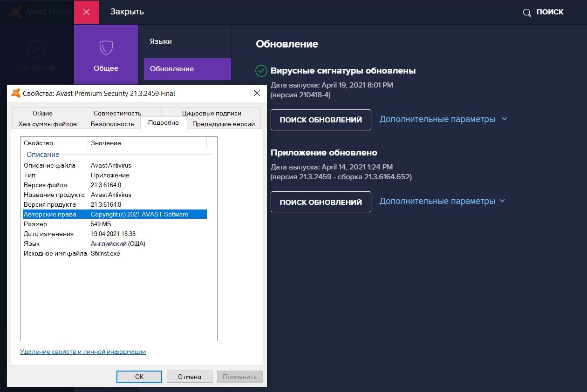Click the Удаление свойств и личной информации link
Viewport: 587px width, 392px height.
tap(83, 352)
